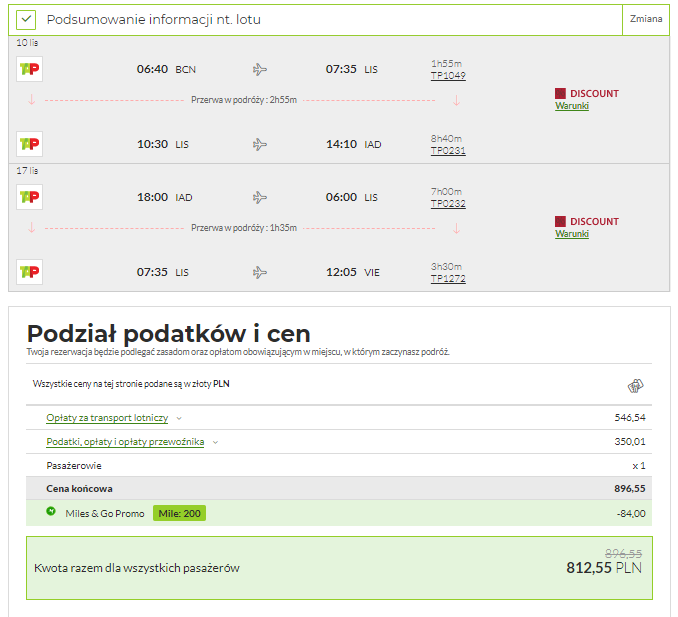
Task: Click the red DISCOUNT icon for outbound flight
Action: [x=560, y=93]
